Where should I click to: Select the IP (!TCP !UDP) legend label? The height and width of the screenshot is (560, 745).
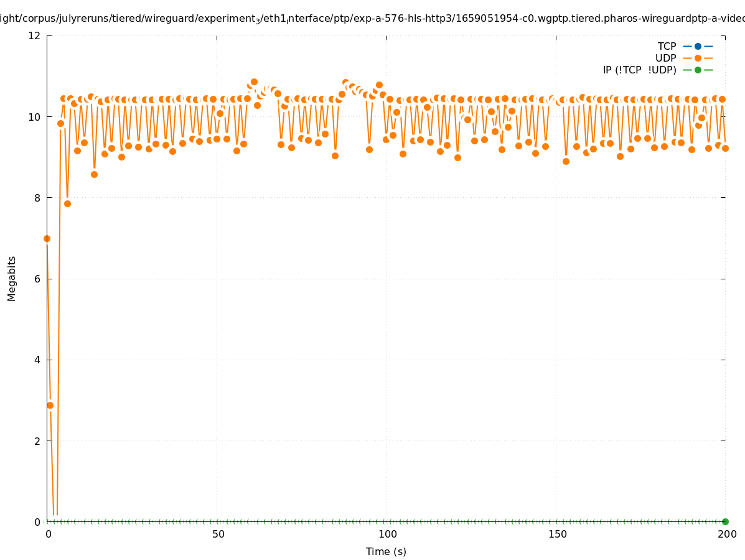[639, 70]
